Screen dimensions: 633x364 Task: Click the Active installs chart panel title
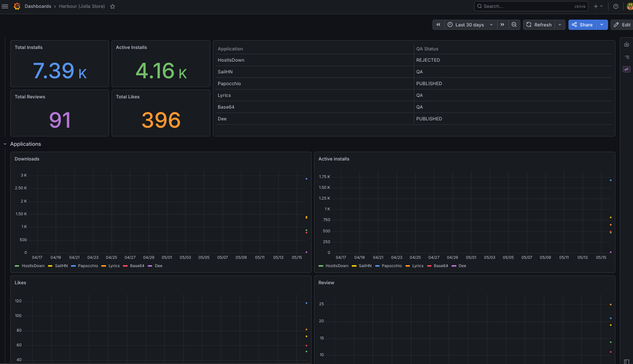pos(334,159)
